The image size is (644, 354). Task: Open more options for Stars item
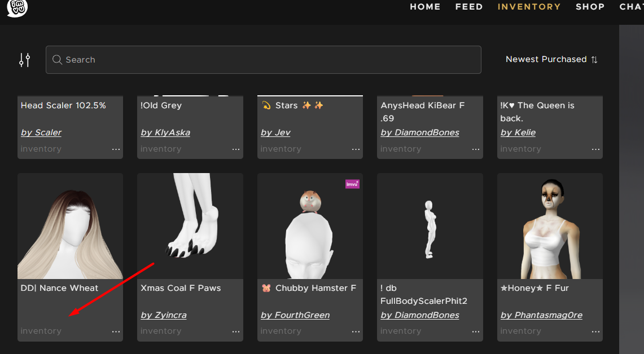pyautogui.click(x=356, y=149)
